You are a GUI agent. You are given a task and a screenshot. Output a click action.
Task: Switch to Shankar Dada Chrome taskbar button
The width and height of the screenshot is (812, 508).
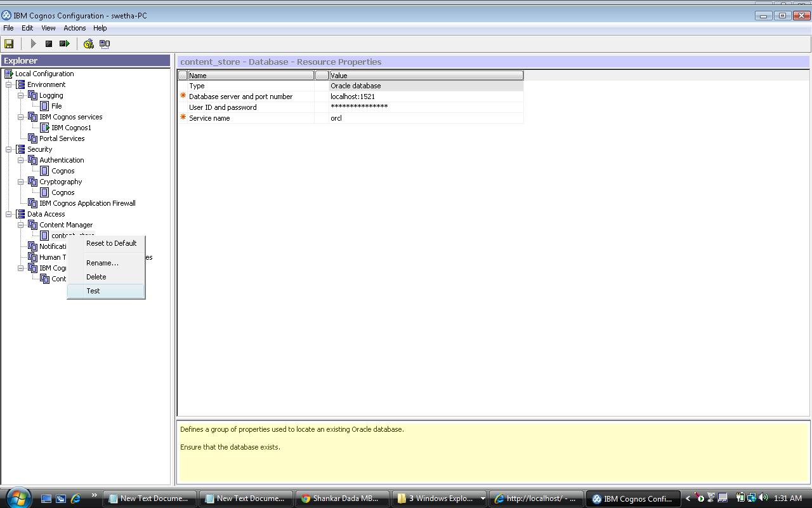point(342,498)
